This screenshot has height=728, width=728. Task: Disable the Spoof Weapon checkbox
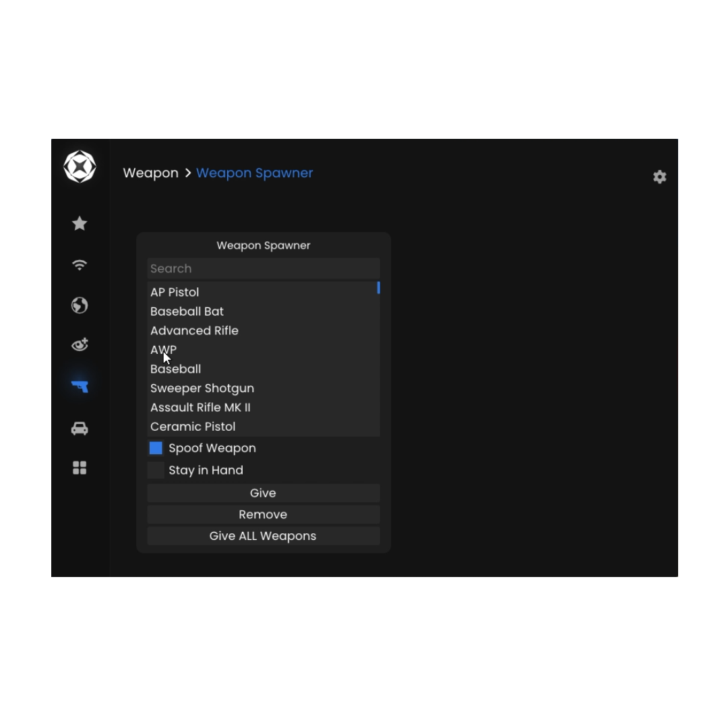tap(156, 448)
